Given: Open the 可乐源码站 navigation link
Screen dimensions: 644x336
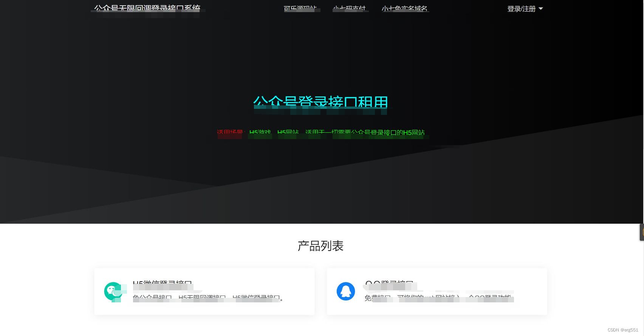Looking at the screenshot, I should point(300,8).
